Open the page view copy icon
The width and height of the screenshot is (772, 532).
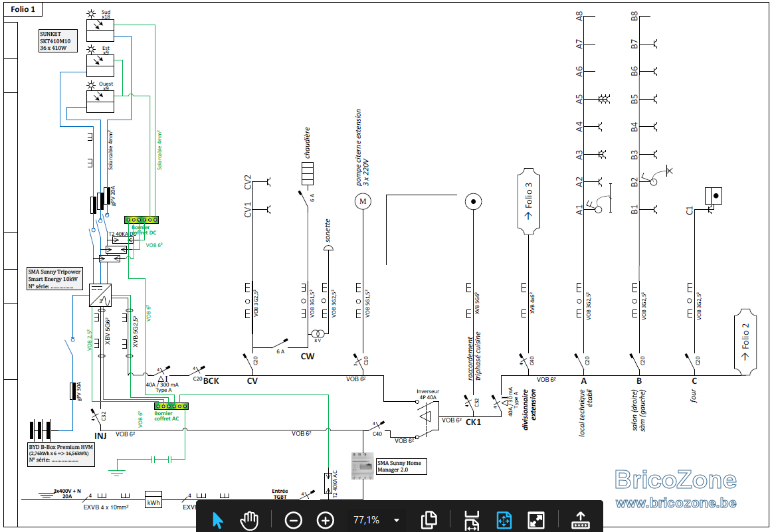coord(429,519)
